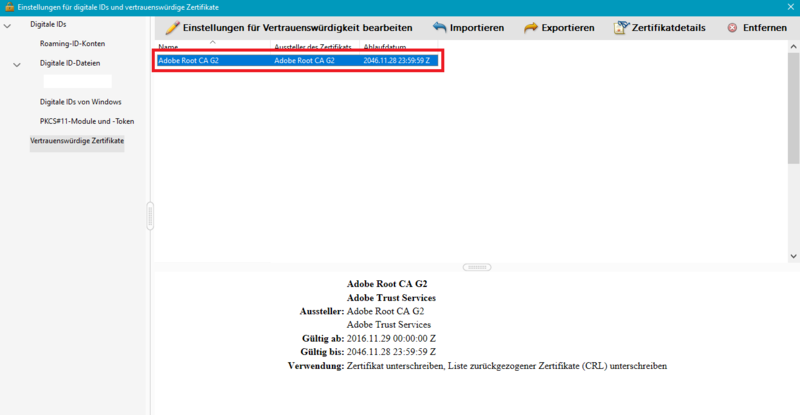
Task: Click the blue Importieren arrow icon
Action: (x=439, y=28)
